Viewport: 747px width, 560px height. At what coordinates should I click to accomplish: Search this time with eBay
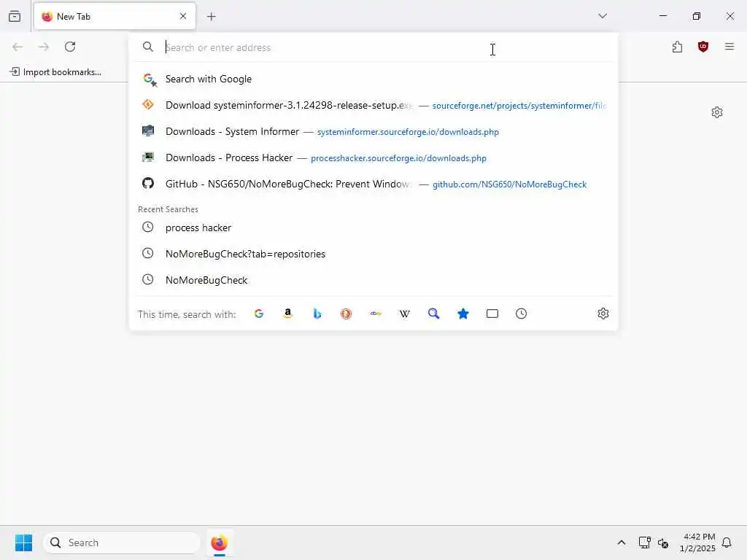[376, 314]
